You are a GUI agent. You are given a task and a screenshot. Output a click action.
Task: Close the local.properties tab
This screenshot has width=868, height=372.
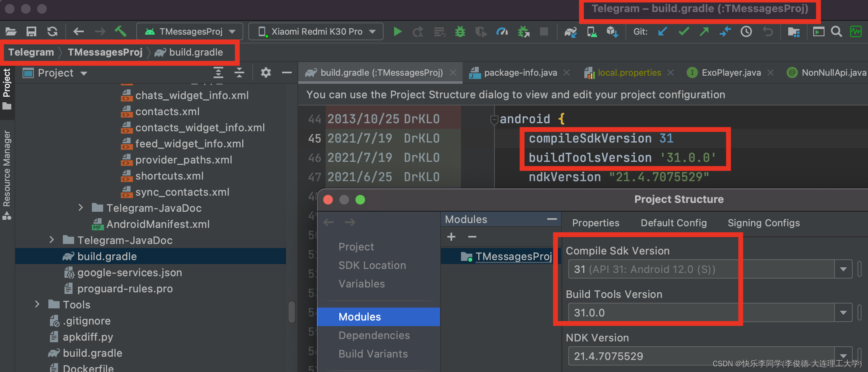pyautogui.click(x=671, y=72)
